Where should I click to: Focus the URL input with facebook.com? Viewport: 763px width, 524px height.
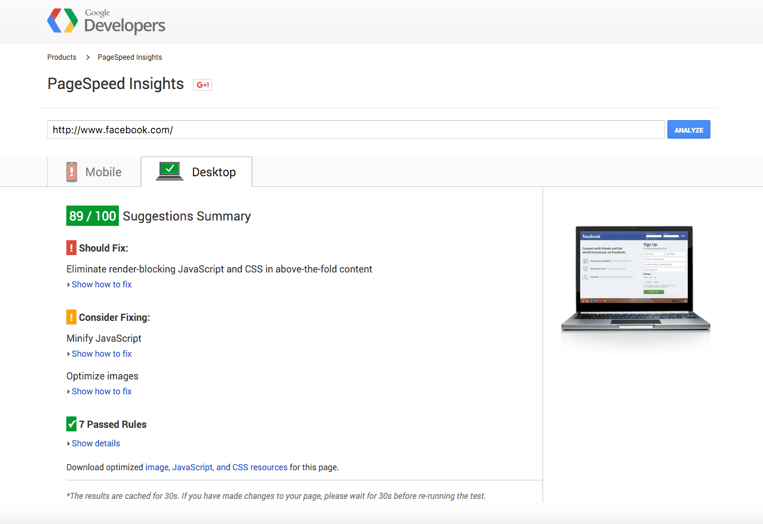(x=356, y=129)
